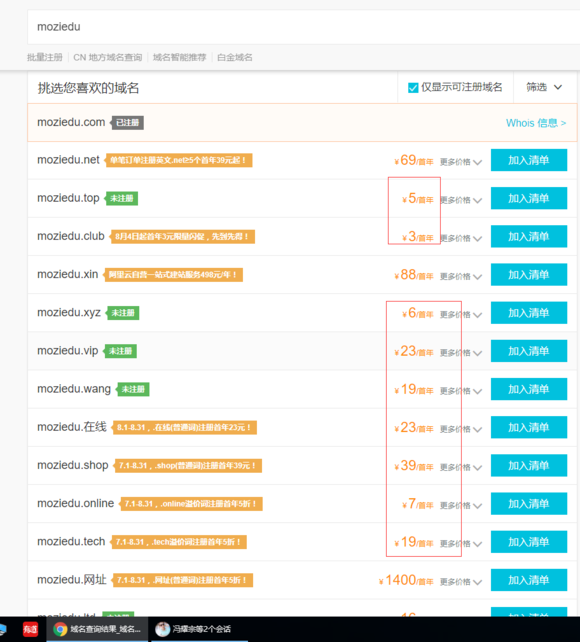Add moziedu.online to the list
The width and height of the screenshot is (580, 642).
[529, 504]
